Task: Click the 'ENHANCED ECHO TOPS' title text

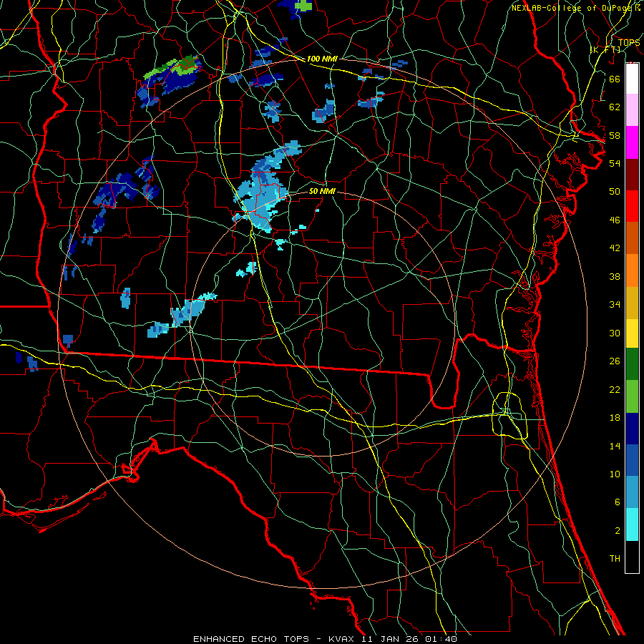Action: click(x=251, y=639)
